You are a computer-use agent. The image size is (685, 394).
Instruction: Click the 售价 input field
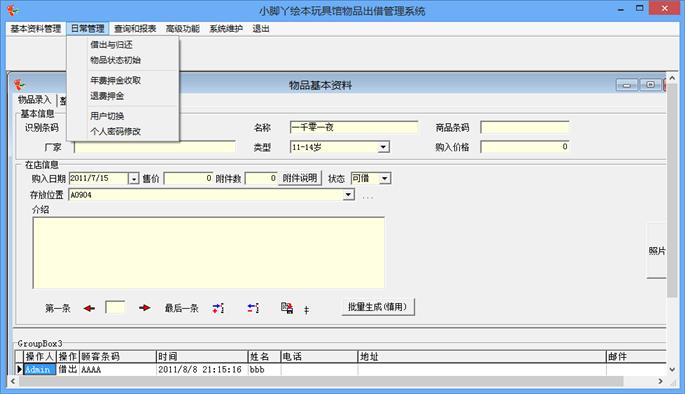click(188, 178)
